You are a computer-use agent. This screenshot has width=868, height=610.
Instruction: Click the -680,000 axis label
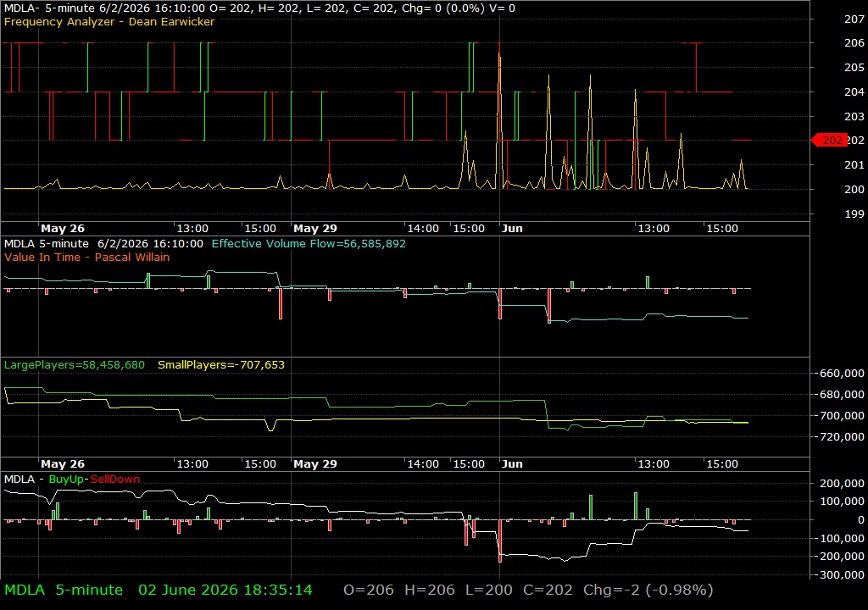click(x=840, y=394)
